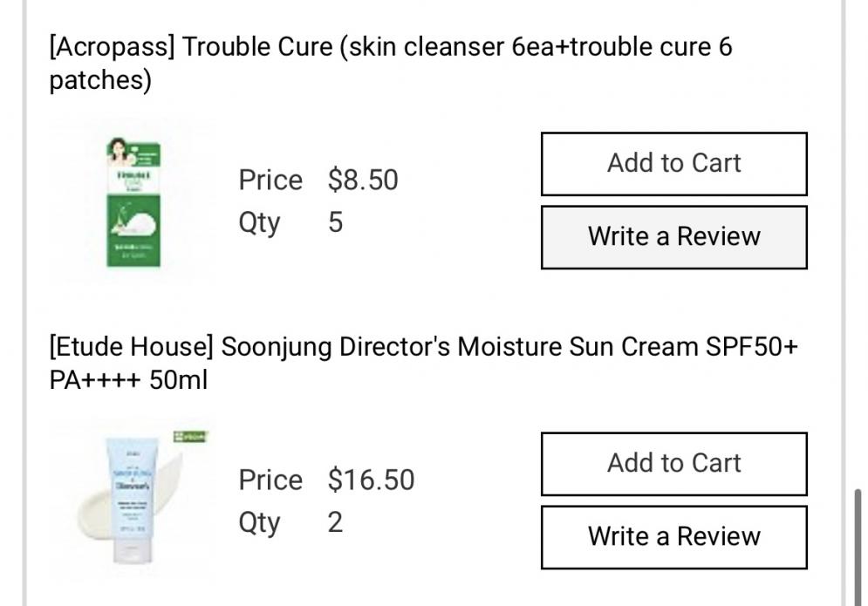
Task: Click the Qty label beside 2
Action: (x=260, y=524)
